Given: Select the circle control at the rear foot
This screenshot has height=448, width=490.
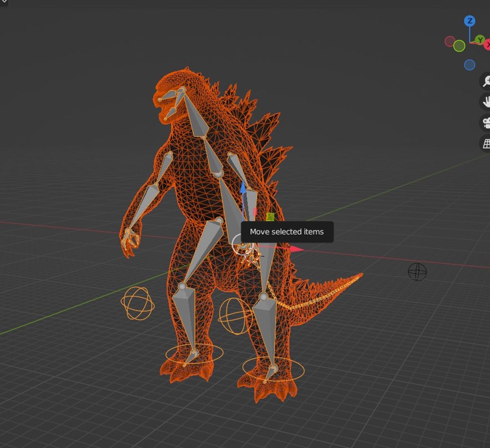Looking at the screenshot, I should click(x=274, y=369).
